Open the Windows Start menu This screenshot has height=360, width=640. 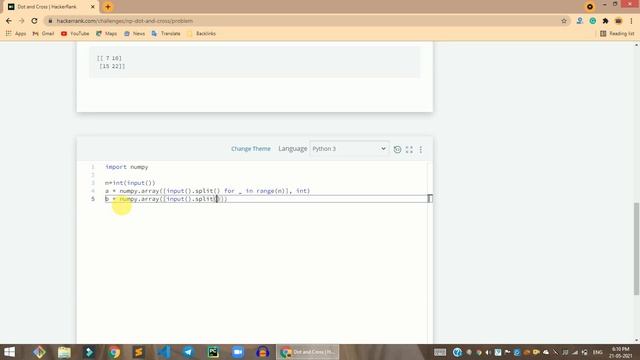(x=9, y=352)
